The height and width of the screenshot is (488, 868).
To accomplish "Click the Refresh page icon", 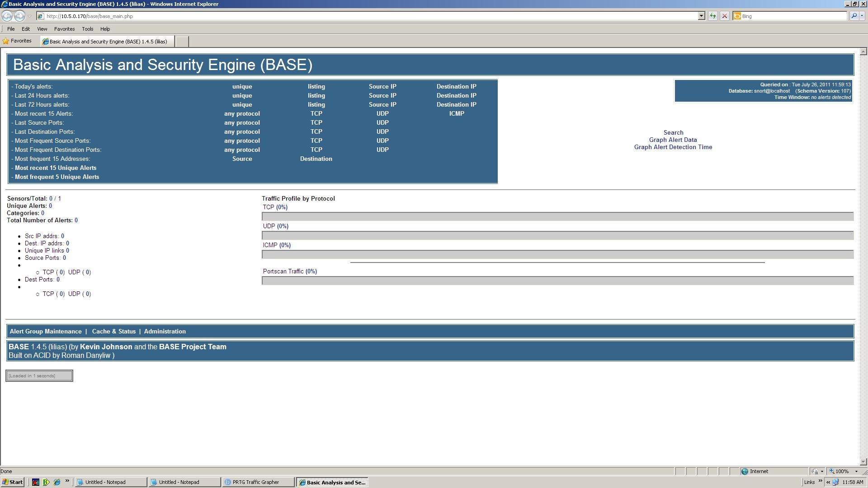I will 713,16.
